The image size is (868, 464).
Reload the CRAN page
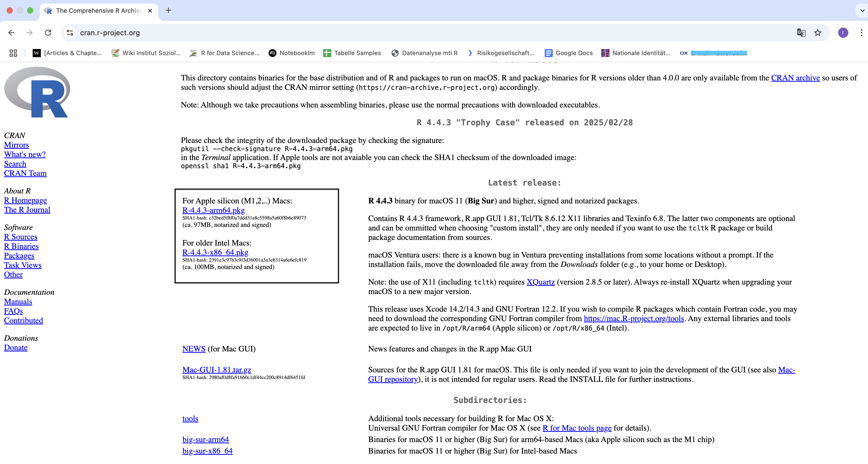48,33
